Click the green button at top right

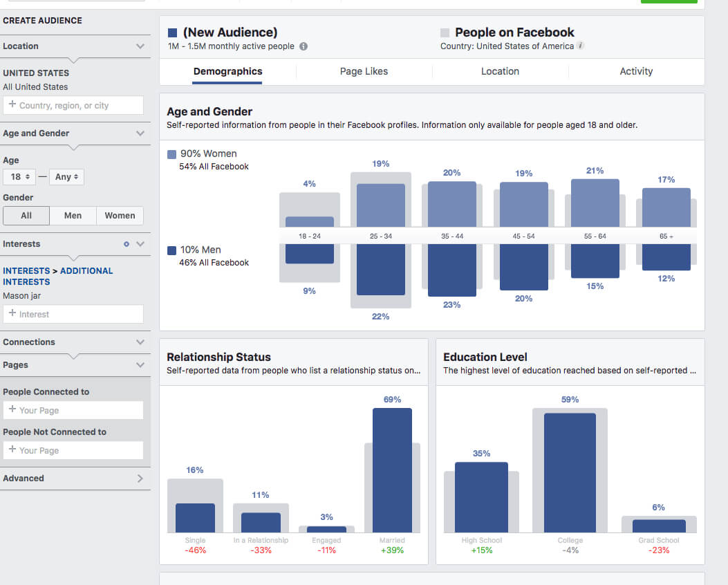coord(669,1)
